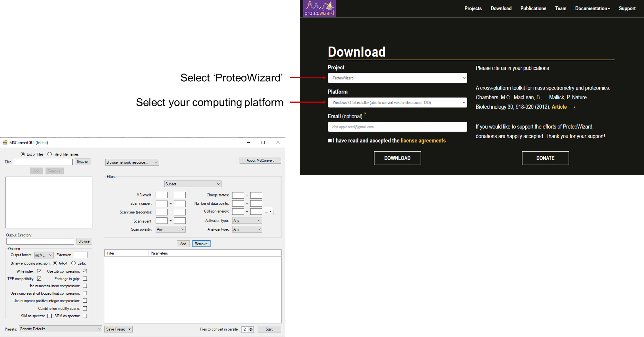Choose 64-bit binary encoding precision
644x337 pixels.
point(55,263)
